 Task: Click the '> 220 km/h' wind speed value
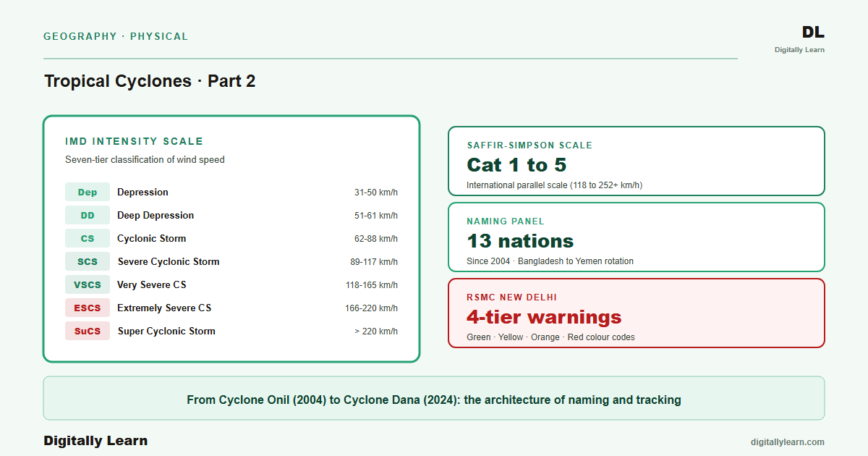[x=376, y=332]
